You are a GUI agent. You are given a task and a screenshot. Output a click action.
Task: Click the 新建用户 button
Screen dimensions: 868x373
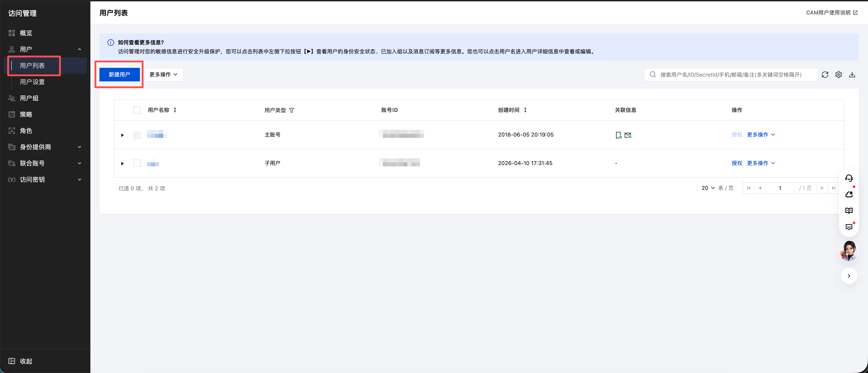(119, 74)
